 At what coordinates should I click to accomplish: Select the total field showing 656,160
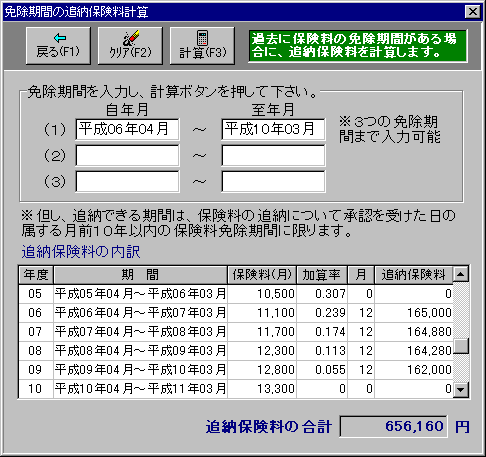click(x=393, y=426)
